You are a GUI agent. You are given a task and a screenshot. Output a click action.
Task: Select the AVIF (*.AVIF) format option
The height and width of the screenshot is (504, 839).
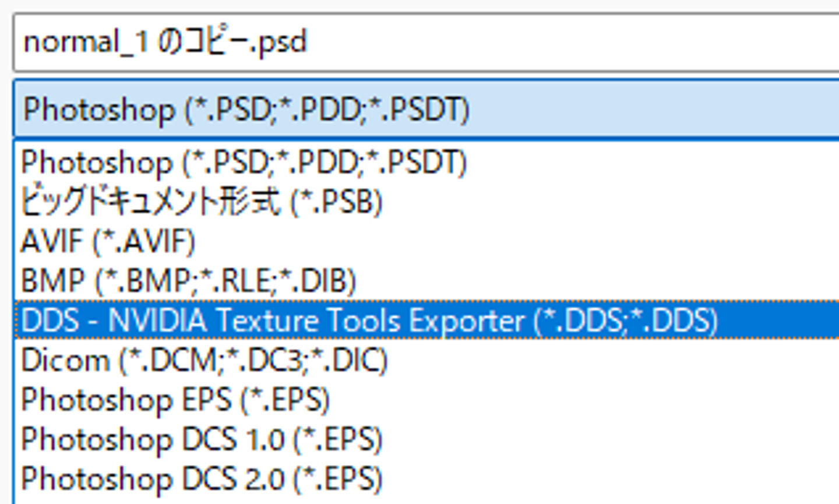pos(108,242)
